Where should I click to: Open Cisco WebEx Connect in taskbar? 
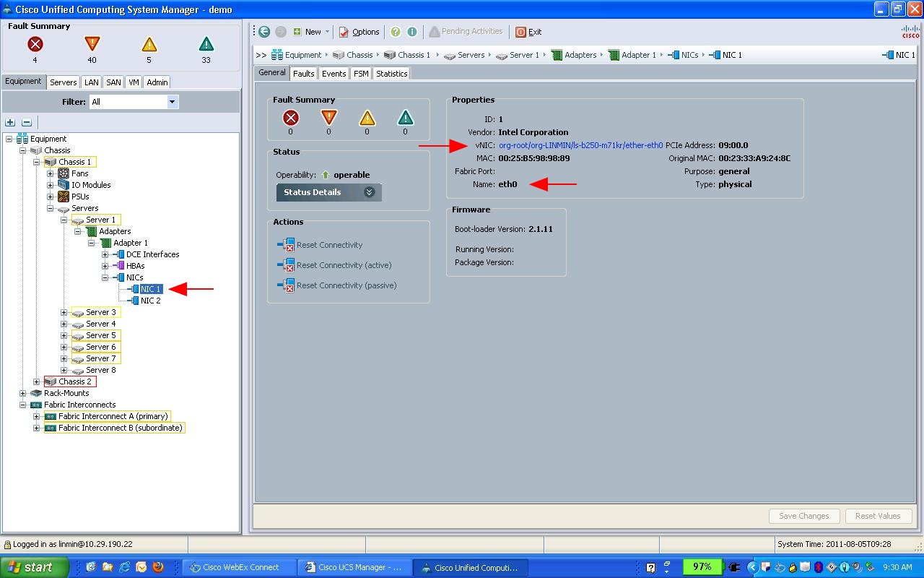click(x=240, y=567)
